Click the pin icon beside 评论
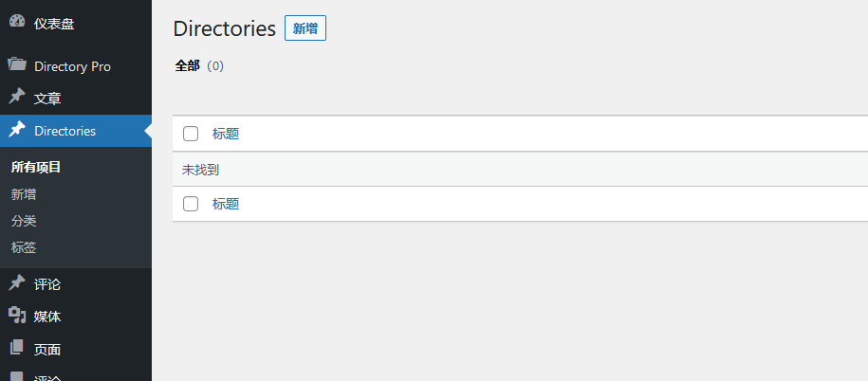Viewport: 868px width, 381px height. pyautogui.click(x=17, y=283)
